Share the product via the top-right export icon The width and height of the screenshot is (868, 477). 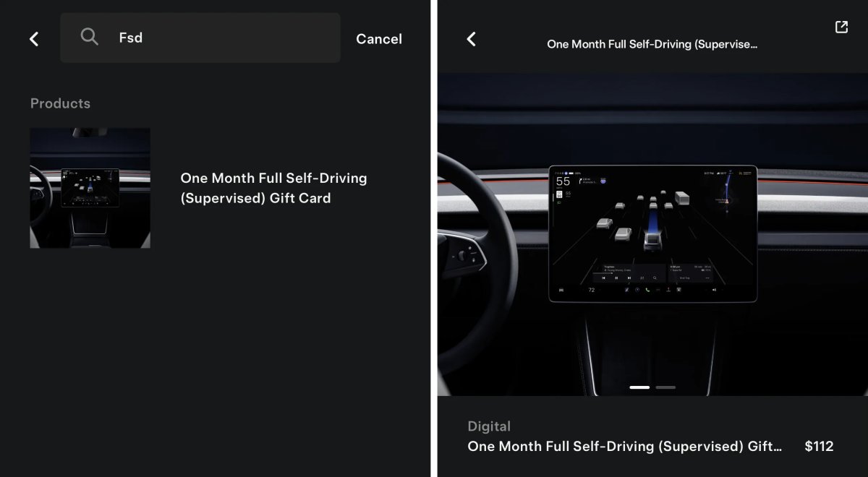841,27
